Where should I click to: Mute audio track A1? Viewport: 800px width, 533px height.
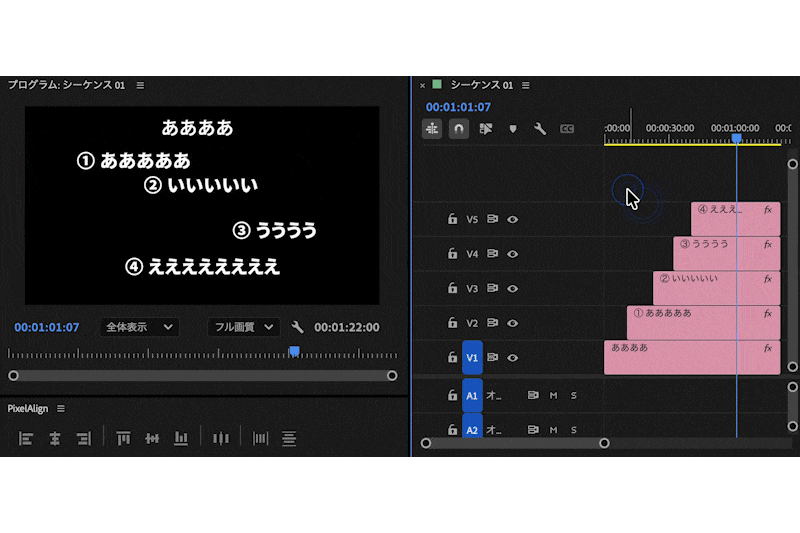coord(554,395)
